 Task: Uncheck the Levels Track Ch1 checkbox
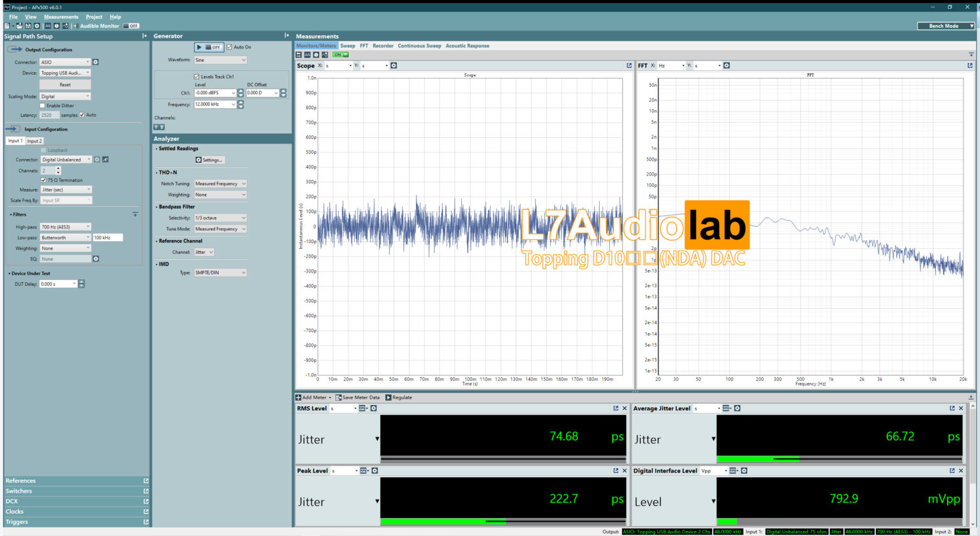point(196,77)
